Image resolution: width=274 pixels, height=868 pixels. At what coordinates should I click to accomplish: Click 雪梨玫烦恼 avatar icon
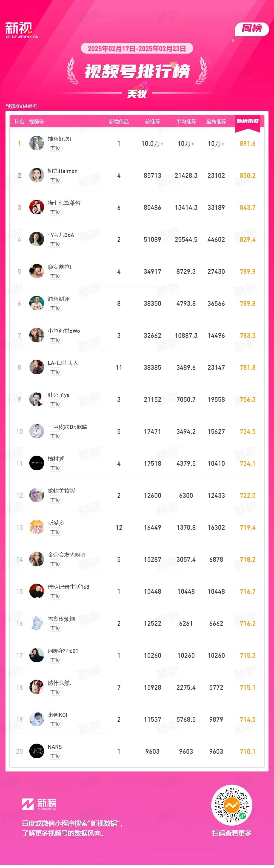point(36,623)
